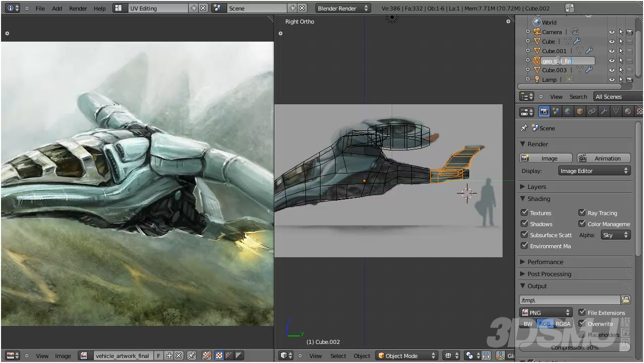The image size is (644, 363).
Task: Open the File menu
Action: tap(40, 8)
